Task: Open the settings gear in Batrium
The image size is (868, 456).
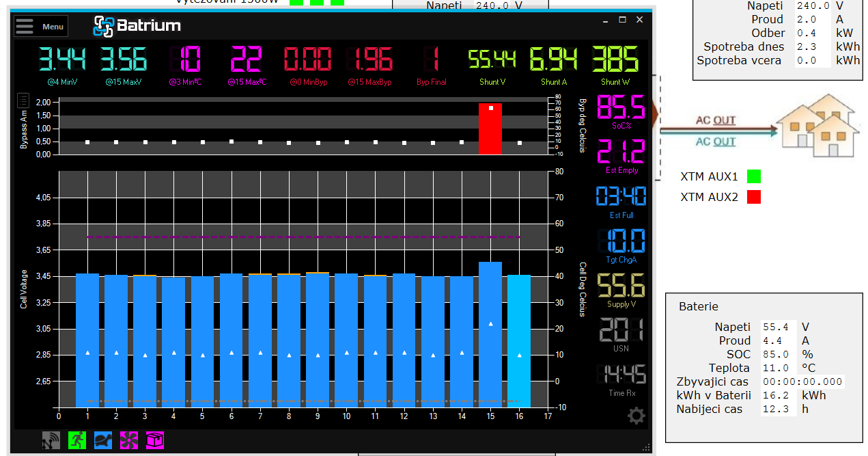Action: click(636, 415)
